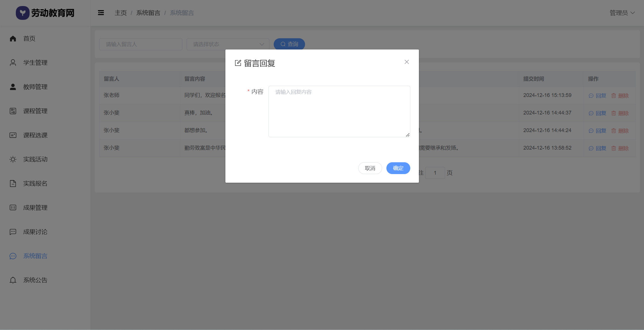The image size is (644, 330).
Task: Click the 实践活动 sun icon
Action: pyautogui.click(x=13, y=159)
